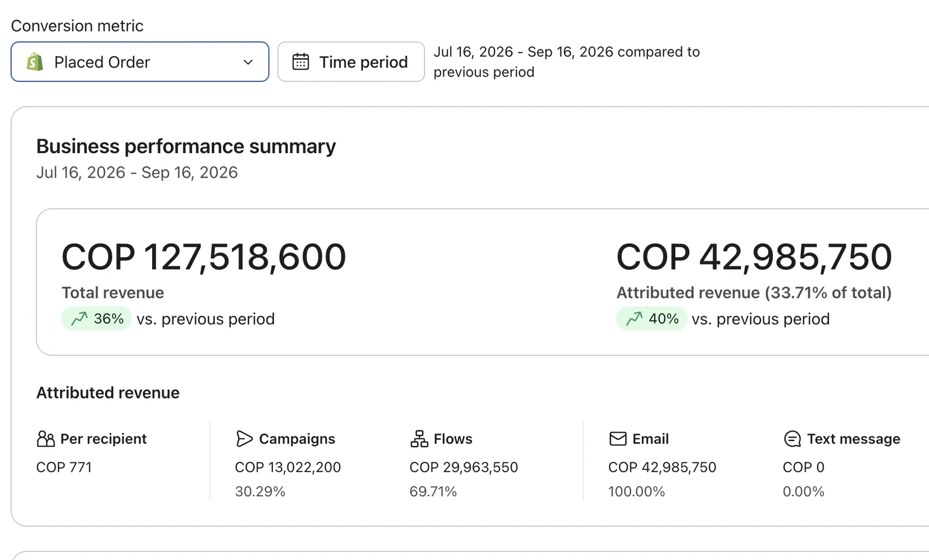Click the 40% upward trend arrow icon
The image size is (929, 560).
coord(634,319)
